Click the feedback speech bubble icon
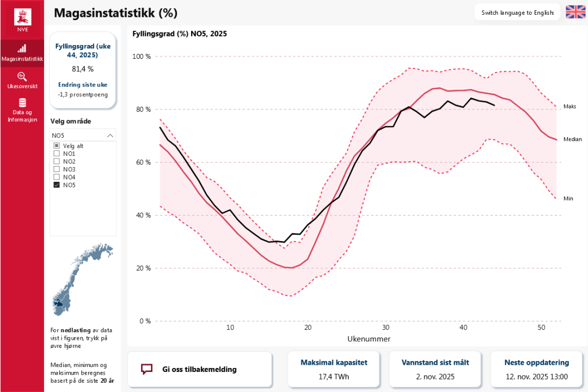The height and width of the screenshot is (392, 588). (146, 369)
